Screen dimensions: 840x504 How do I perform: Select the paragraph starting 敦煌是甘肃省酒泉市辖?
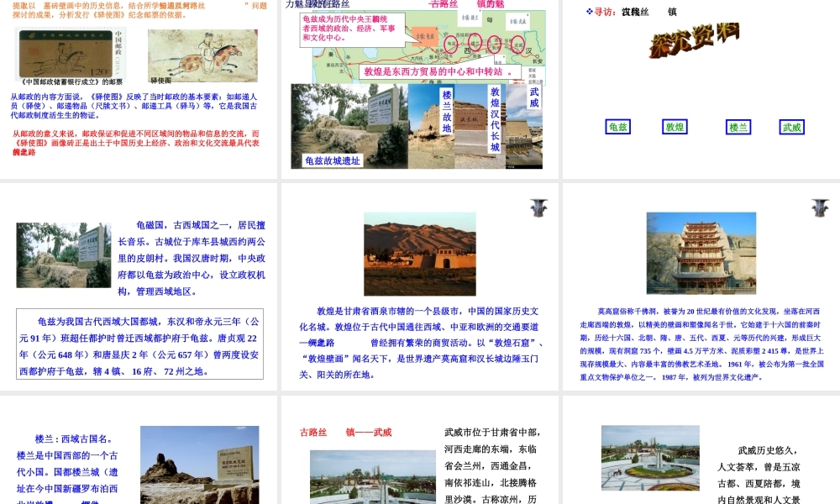[x=419, y=343]
